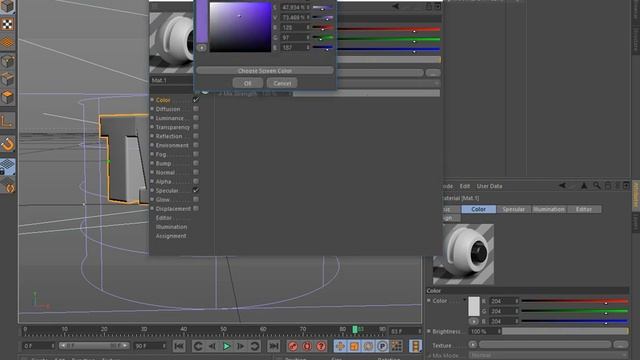Toggle the parameter P keying icon
The height and width of the screenshot is (360, 640).
[382, 346]
